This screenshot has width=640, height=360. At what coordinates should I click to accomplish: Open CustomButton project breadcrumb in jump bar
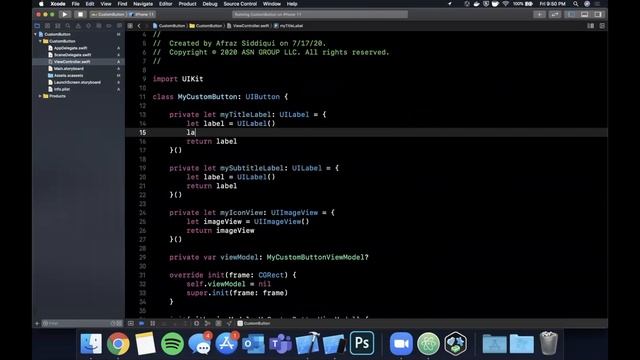pyautogui.click(x=169, y=26)
